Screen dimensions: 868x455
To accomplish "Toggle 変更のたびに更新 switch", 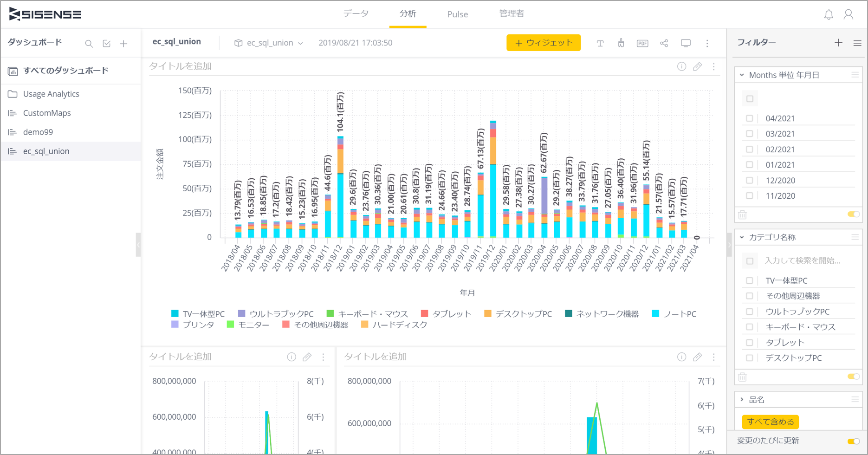I will (x=854, y=441).
